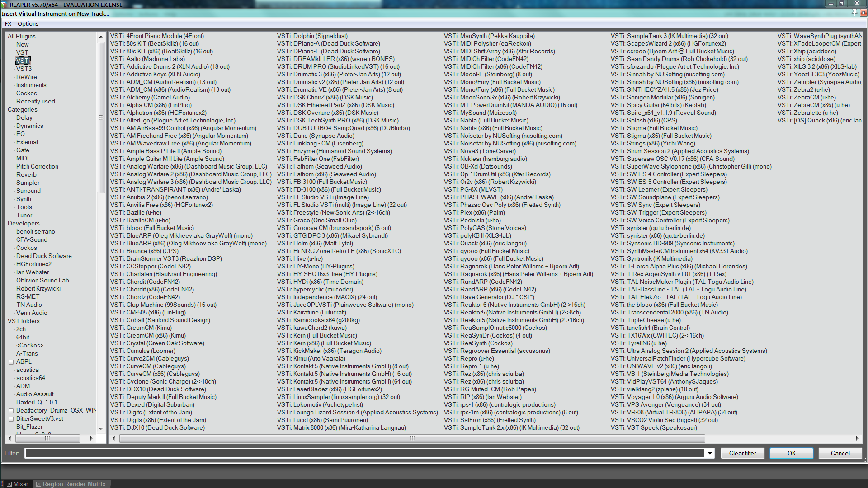Select the Audio Assault folder
Screen dimensions: 868x488
(35, 394)
